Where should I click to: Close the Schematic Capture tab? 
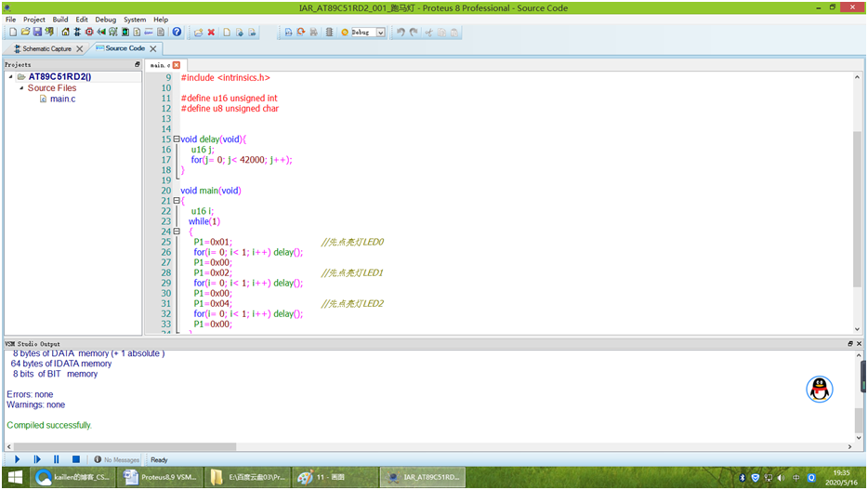[x=80, y=48]
